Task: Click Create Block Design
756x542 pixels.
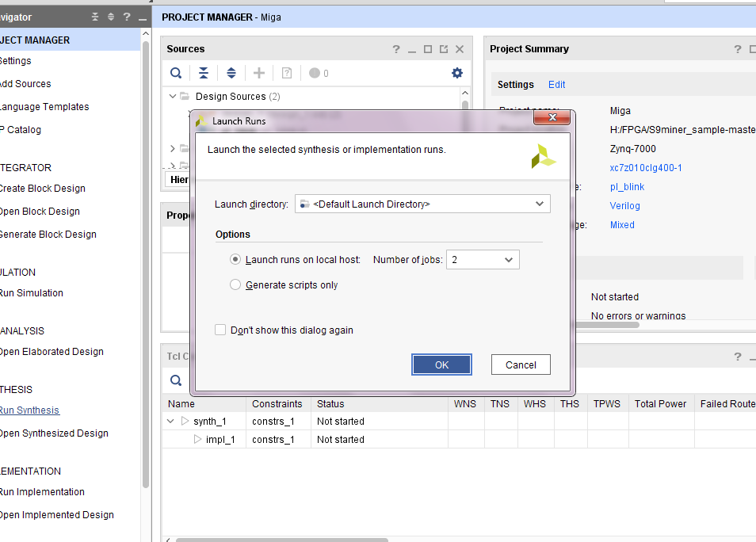Action: pyautogui.click(x=43, y=189)
